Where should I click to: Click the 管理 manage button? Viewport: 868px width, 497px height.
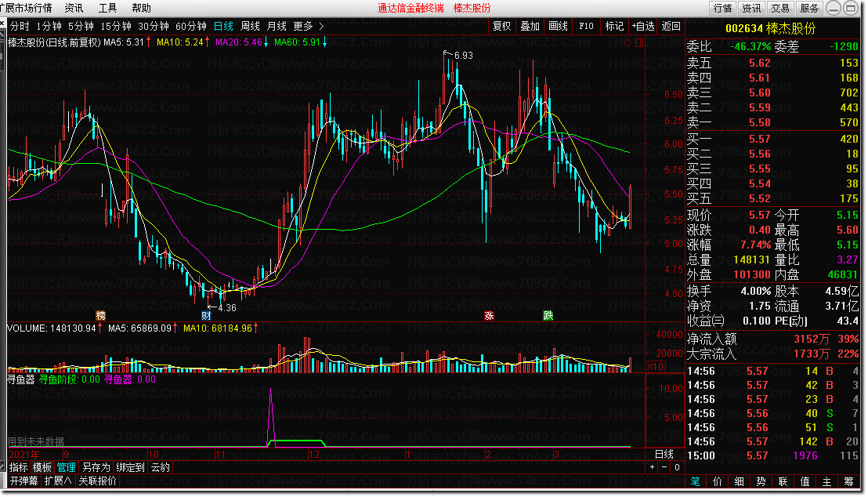67,467
